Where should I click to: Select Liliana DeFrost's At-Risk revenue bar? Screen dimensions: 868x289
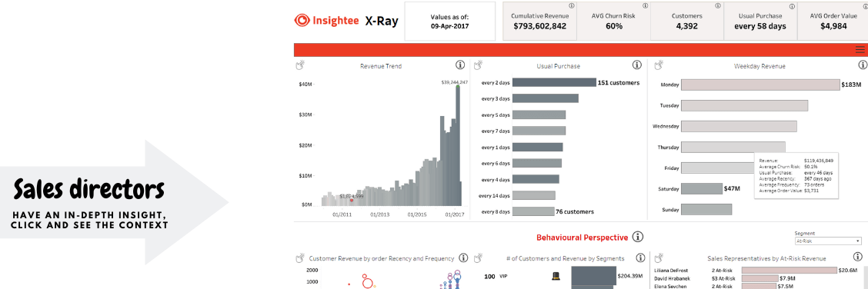click(x=789, y=271)
